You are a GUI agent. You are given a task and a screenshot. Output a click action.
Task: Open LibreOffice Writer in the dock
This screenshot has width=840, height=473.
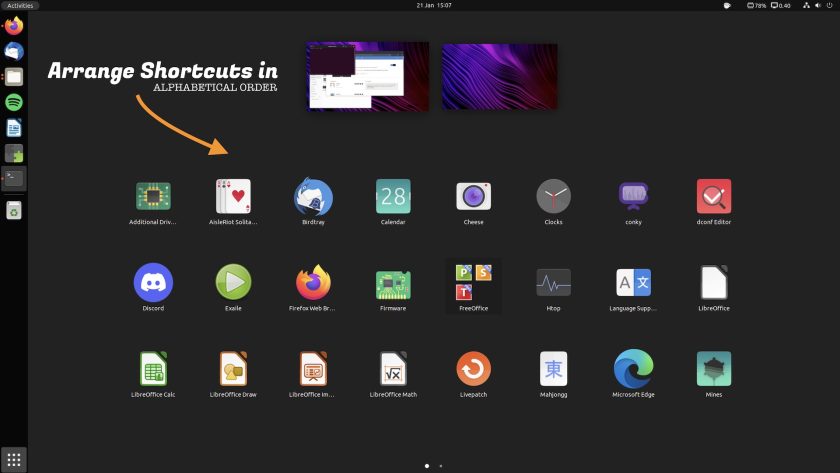(x=14, y=128)
